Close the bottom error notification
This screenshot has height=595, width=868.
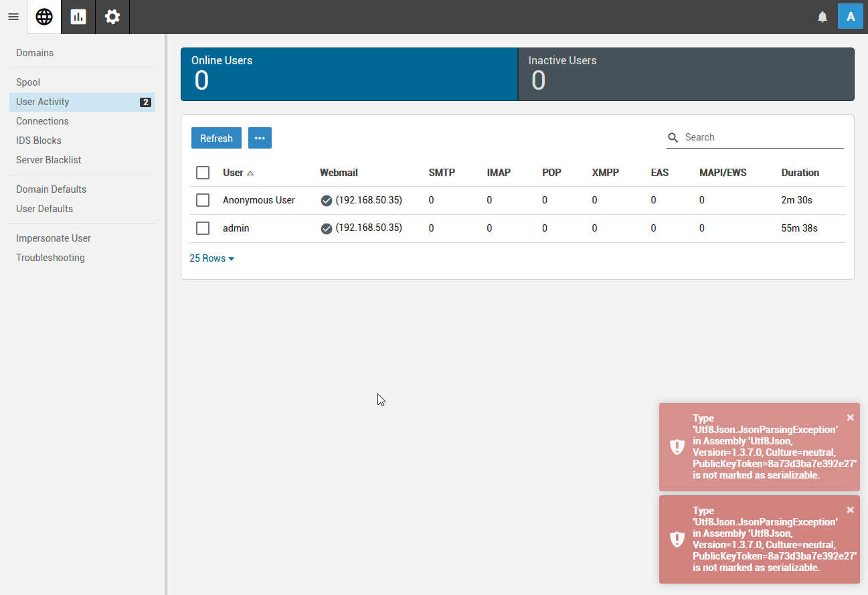coord(850,510)
